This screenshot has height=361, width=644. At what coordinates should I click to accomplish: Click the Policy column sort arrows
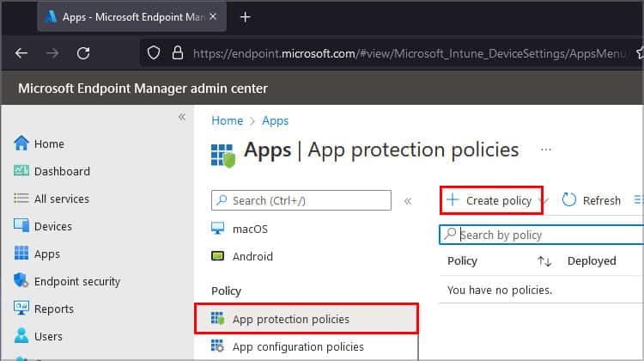point(544,261)
